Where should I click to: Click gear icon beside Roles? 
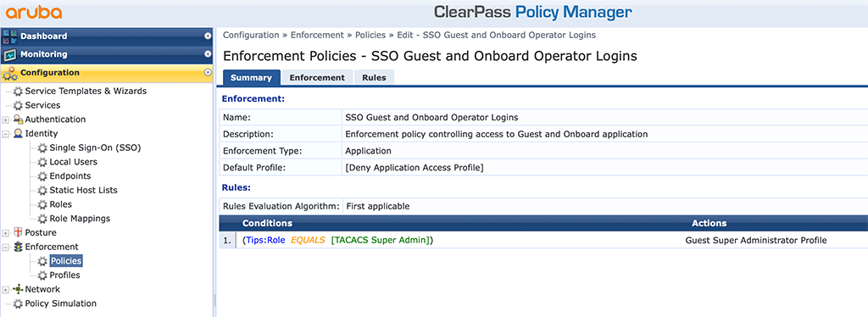point(42,204)
